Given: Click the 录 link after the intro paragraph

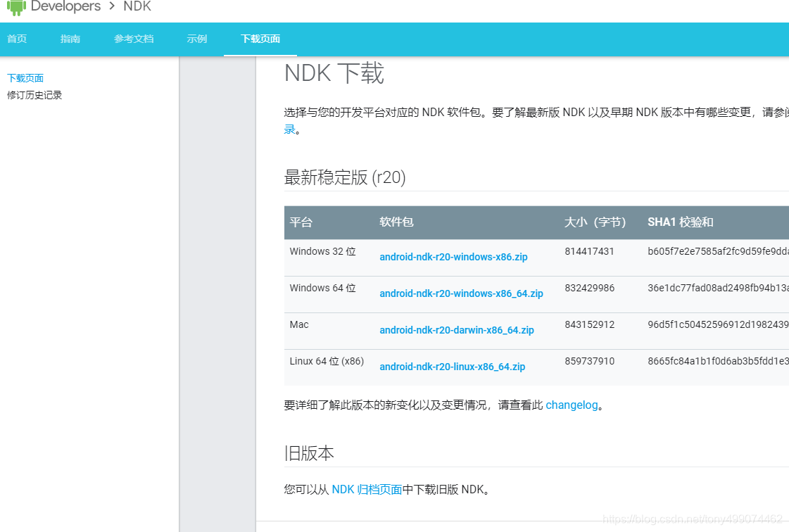Looking at the screenshot, I should (289, 129).
